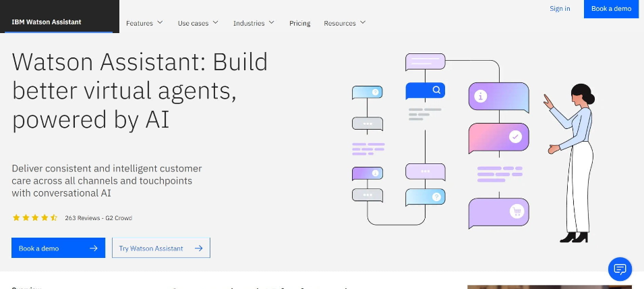The width and height of the screenshot is (644, 289).
Task: Open the chat assistant bubble icon
Action: [x=620, y=269]
